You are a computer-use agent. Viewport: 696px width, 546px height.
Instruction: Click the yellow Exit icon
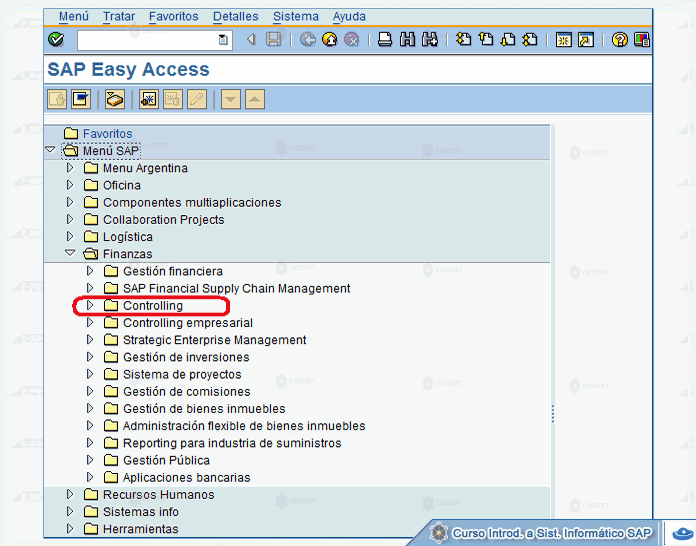(x=329, y=40)
